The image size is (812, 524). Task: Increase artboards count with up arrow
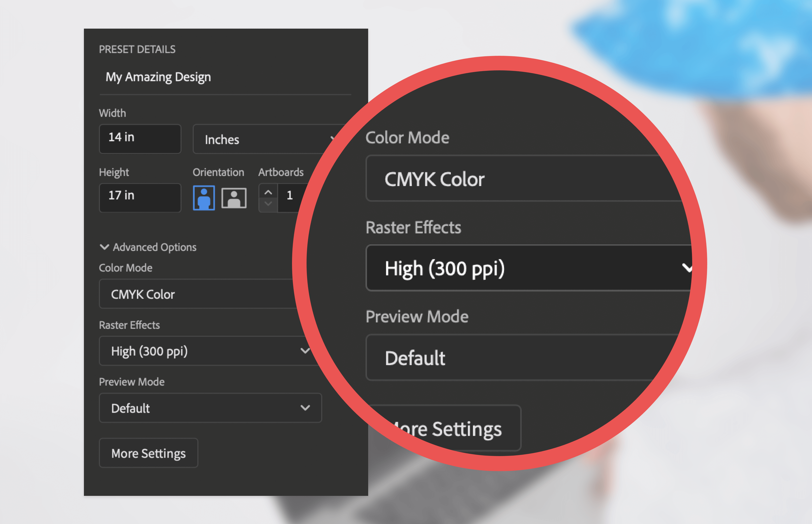[x=268, y=193]
